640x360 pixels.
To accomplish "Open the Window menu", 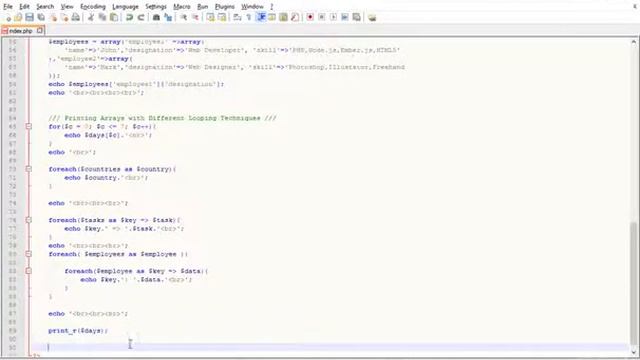I will (252, 7).
